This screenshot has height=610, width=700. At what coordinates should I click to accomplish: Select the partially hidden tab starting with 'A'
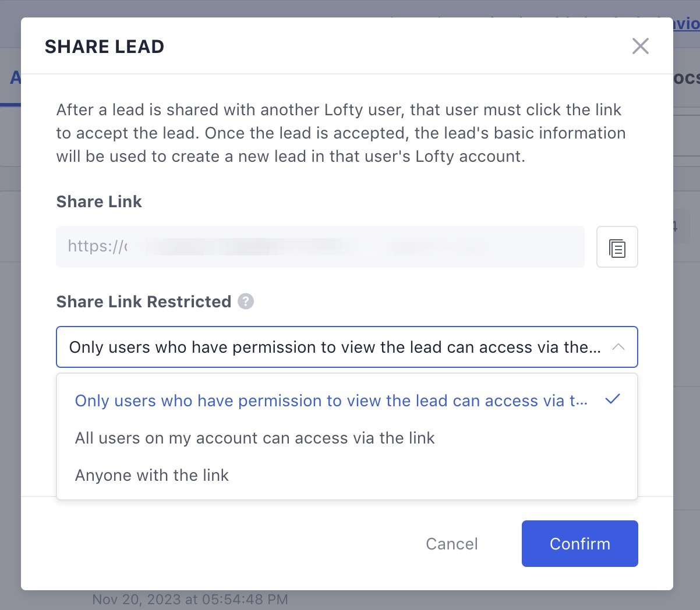pos(15,77)
